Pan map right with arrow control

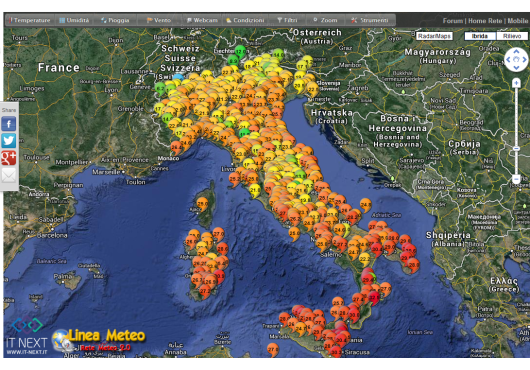524,60
